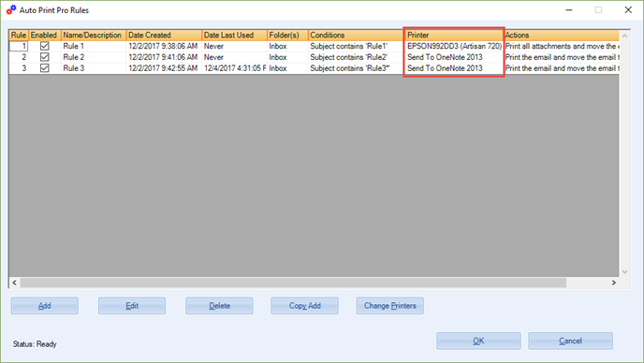Click the Actions column header

coord(562,35)
